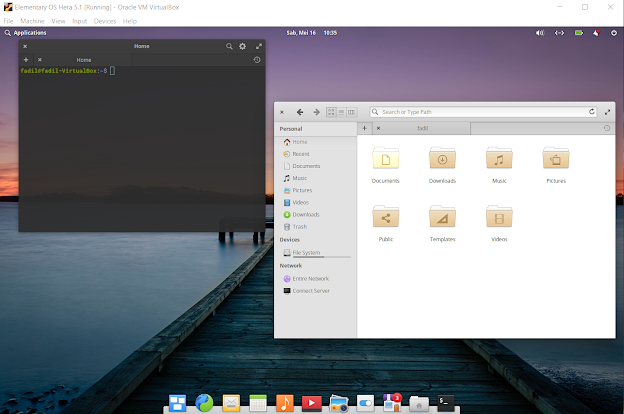The image size is (624, 414).
Task: Select the Videos folder icon
Action: (499, 217)
